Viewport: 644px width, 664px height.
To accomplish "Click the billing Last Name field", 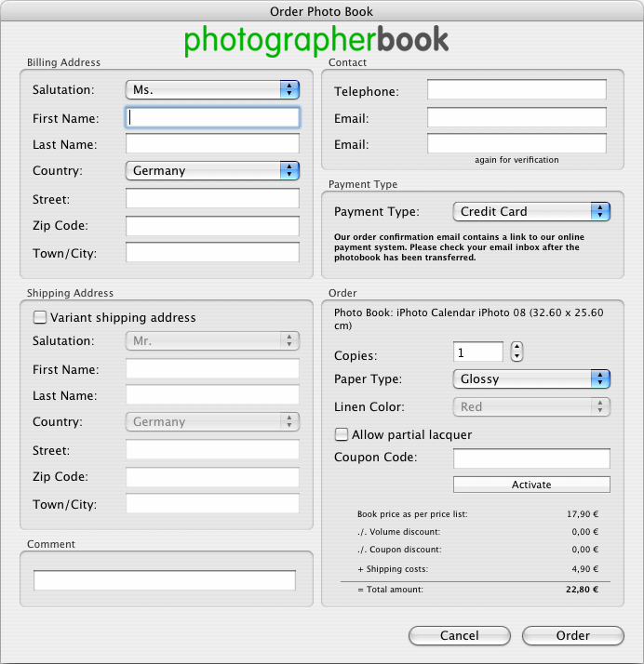I will click(x=212, y=144).
